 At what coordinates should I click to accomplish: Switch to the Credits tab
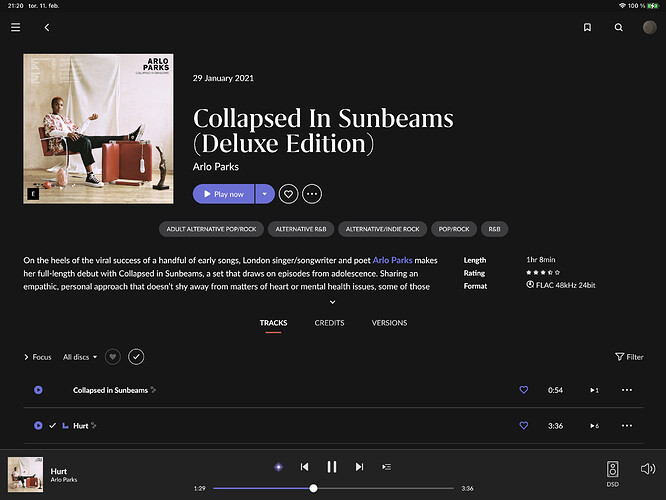[329, 323]
